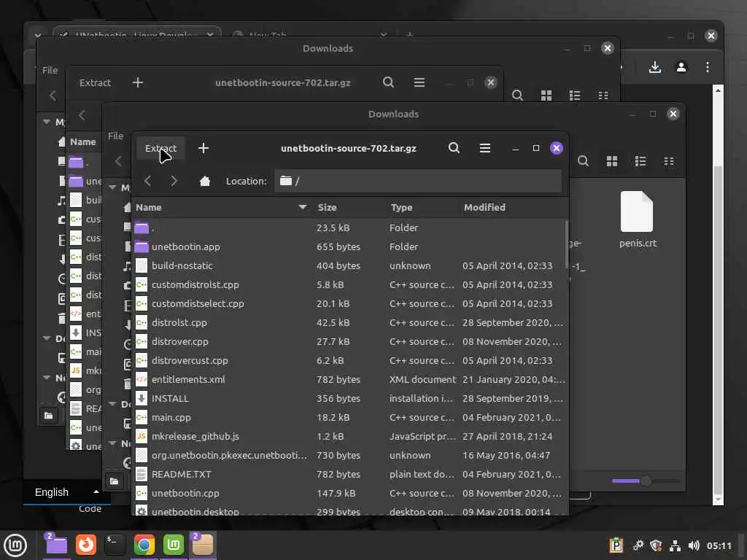Open browser downloads icon
Image resolution: width=747 pixels, height=560 pixels.
655,67
